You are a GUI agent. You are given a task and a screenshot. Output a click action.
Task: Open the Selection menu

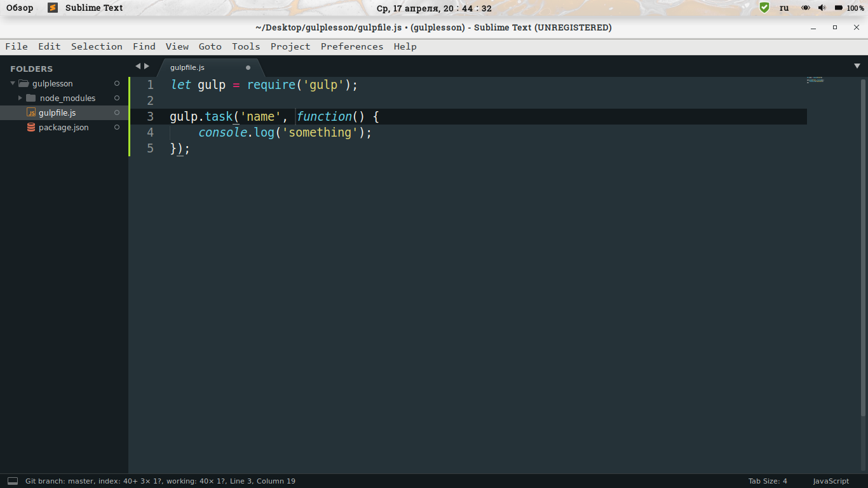[97, 46]
